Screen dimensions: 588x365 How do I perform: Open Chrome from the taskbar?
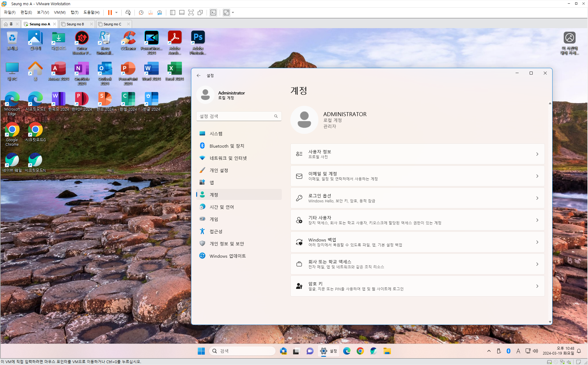click(360, 351)
